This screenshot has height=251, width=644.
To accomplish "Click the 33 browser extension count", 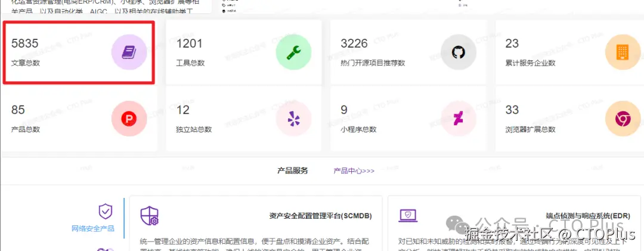I will [512, 110].
